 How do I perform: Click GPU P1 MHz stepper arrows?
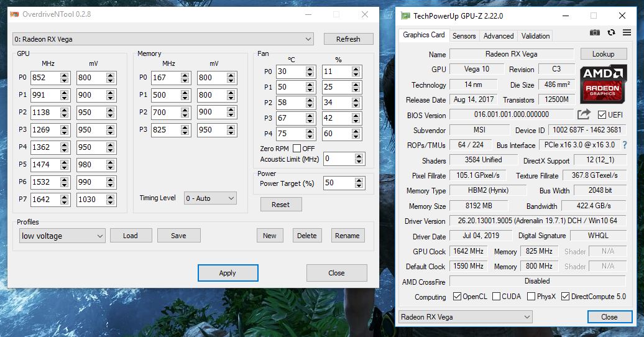(x=65, y=95)
